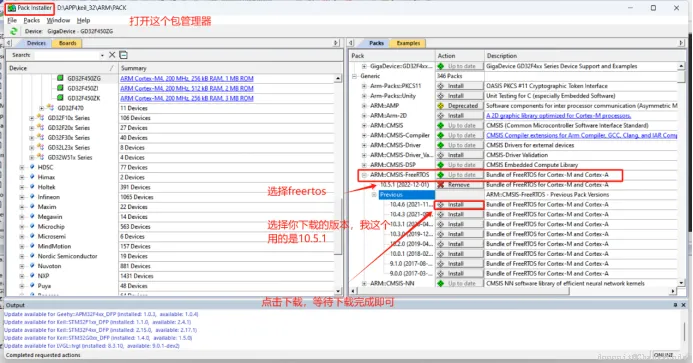Clear the device search with X icon
Viewport: 693px width, 363px height.
(x=112, y=55)
